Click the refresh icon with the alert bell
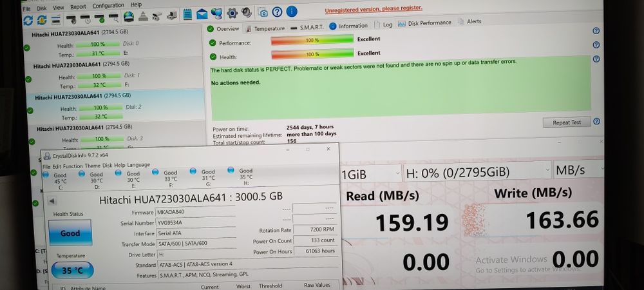Viewport: 644px width, 290px height. (x=42, y=19)
